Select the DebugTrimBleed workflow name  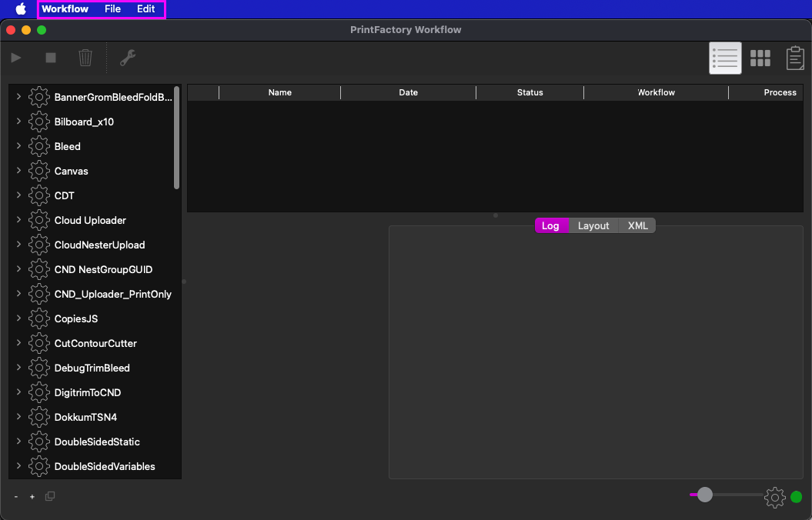(92, 368)
